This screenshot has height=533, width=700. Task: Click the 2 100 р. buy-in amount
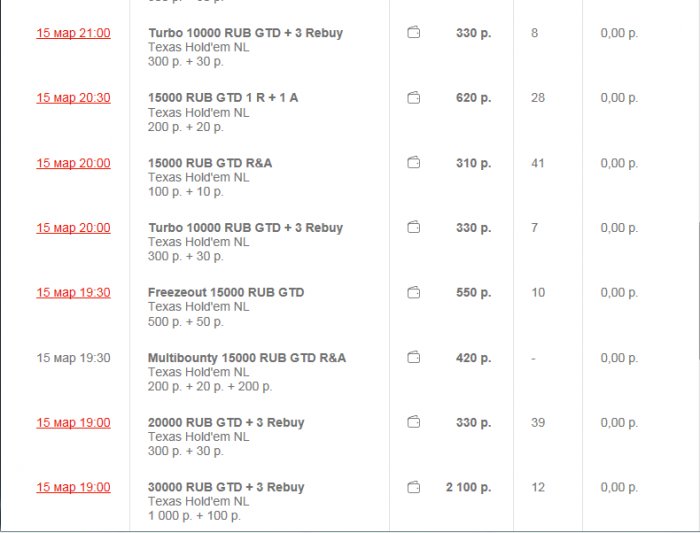click(468, 488)
